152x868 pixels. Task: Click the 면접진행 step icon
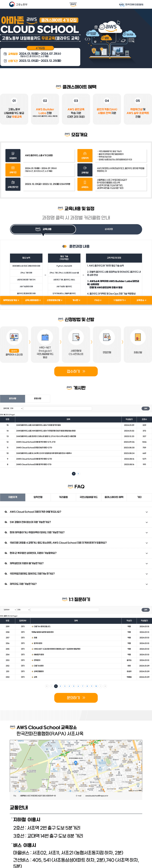coord(107,337)
